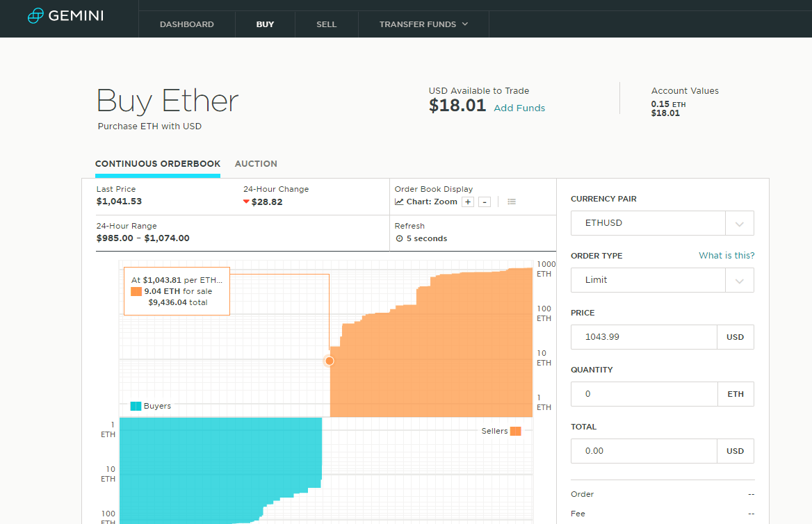Screen dimensions: 812x524
Task: Click the orange Sellers legend swatch
Action: click(x=516, y=431)
